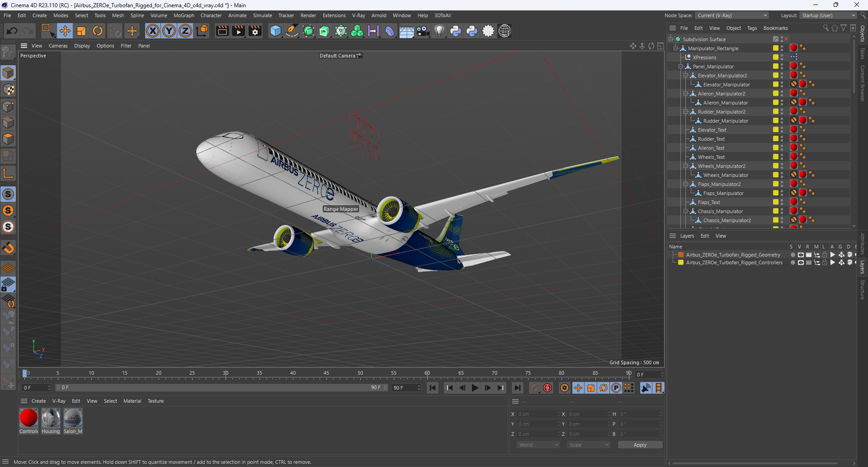868x467 pixels.
Task: Click Controllers layer yellow color swatch
Action: pyautogui.click(x=680, y=262)
